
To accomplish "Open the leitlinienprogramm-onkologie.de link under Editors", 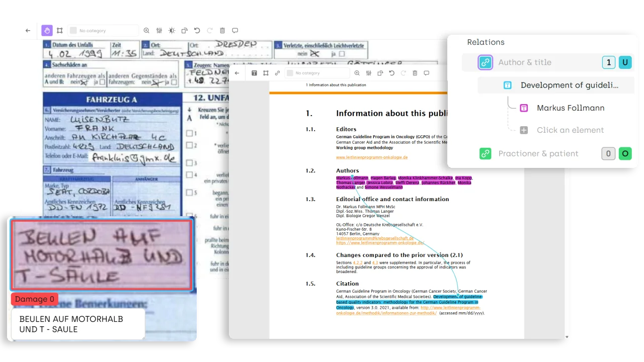I will tap(372, 157).
